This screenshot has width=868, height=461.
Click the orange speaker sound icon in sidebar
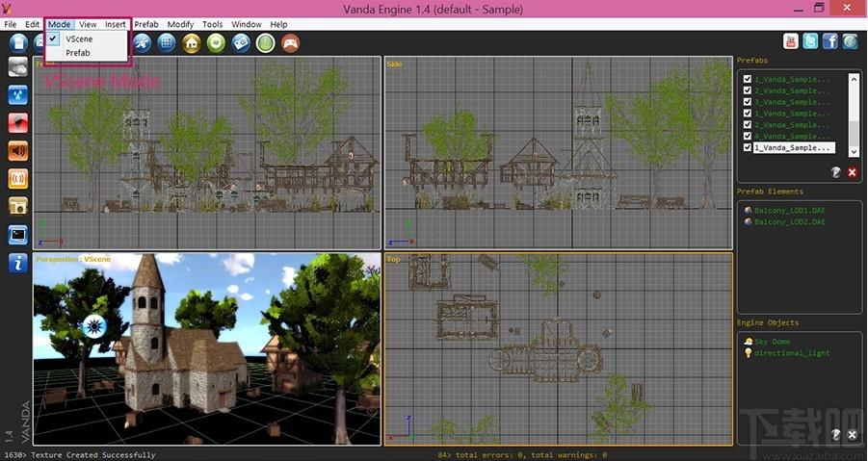tap(18, 151)
